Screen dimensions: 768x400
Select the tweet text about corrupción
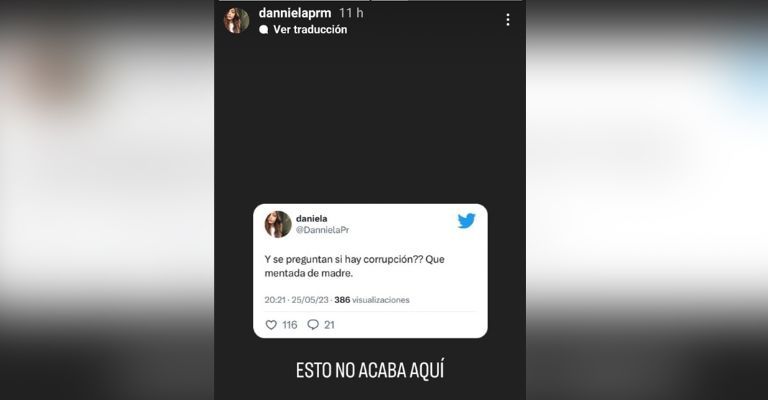[355, 266]
